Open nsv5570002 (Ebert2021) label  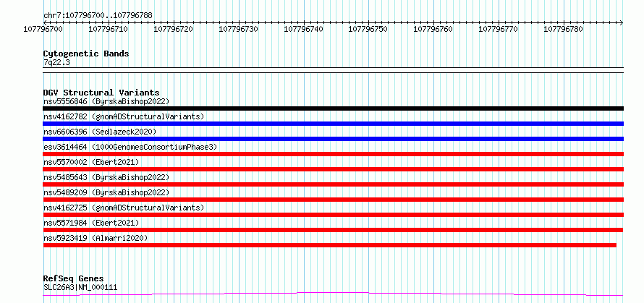click(x=91, y=162)
